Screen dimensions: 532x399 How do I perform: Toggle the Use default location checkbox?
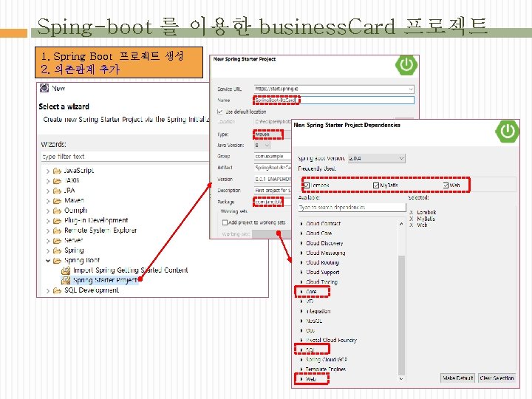(x=220, y=112)
